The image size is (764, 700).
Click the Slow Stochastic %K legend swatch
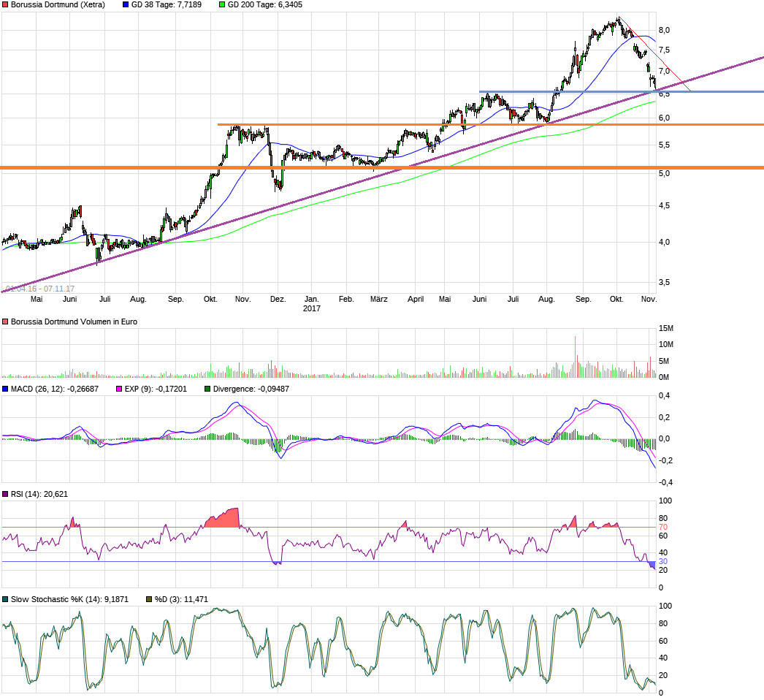(5, 600)
